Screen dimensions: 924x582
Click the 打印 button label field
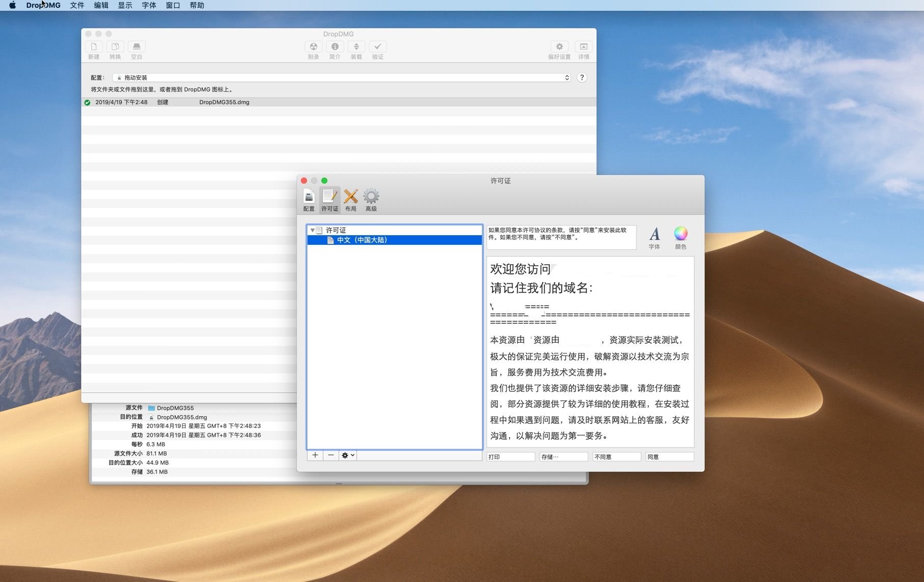point(510,457)
